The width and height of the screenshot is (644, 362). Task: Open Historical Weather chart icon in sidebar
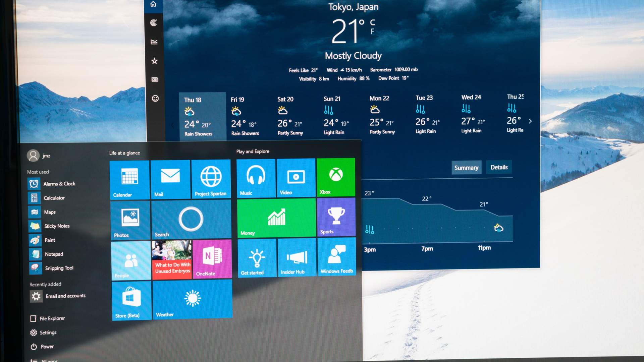click(154, 42)
